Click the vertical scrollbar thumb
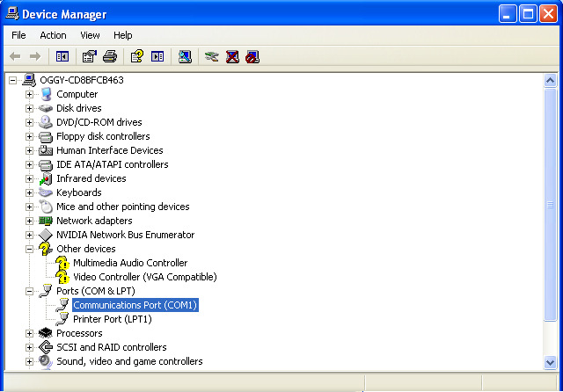The image size is (563, 392). [550, 205]
